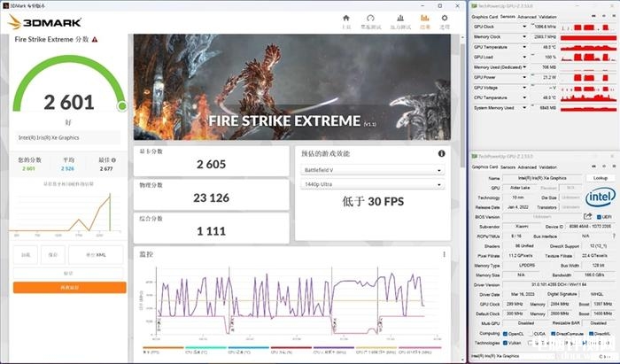Screen dimensions: 620x364
Task: Click the average score value 2 526
Action: [x=67, y=169]
